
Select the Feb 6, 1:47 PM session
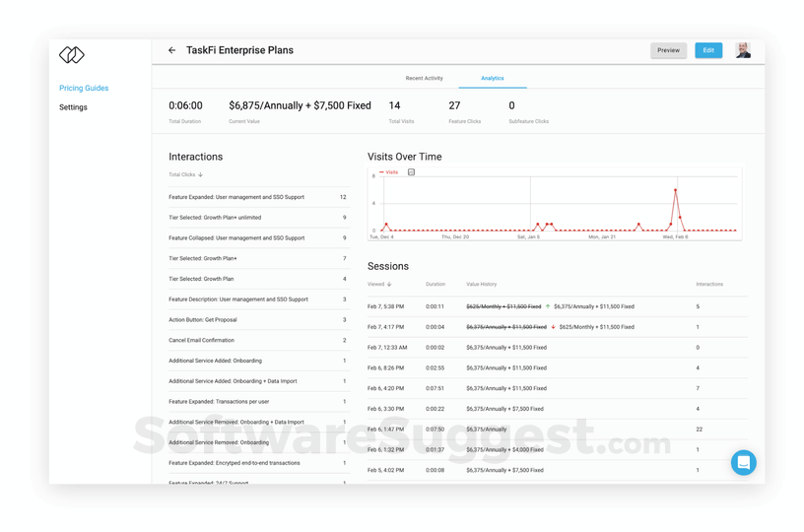(x=557, y=430)
